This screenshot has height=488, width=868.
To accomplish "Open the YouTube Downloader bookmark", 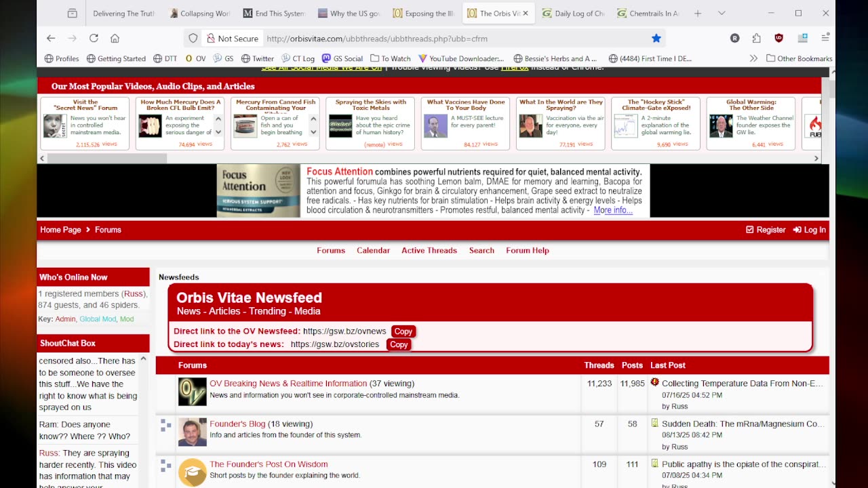I will (x=461, y=58).
